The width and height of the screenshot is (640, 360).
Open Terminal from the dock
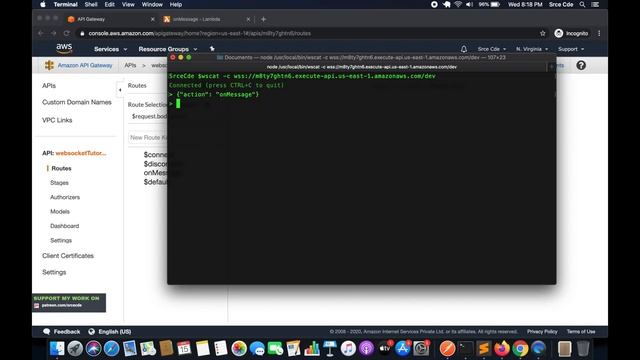[x=466, y=349]
